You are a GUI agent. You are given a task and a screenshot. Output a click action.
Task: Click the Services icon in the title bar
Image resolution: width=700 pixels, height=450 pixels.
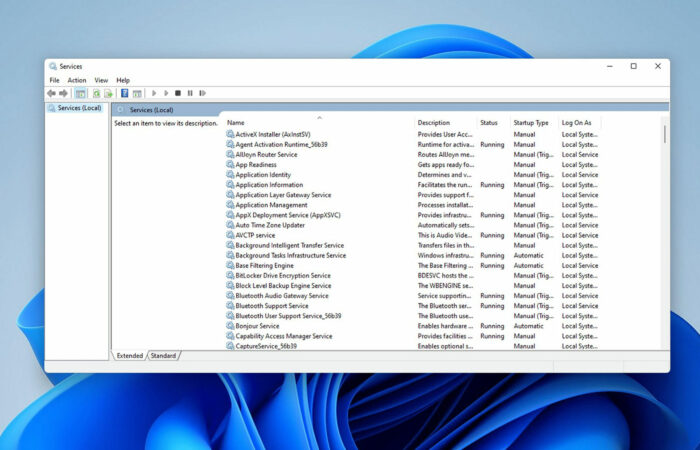pos(53,66)
